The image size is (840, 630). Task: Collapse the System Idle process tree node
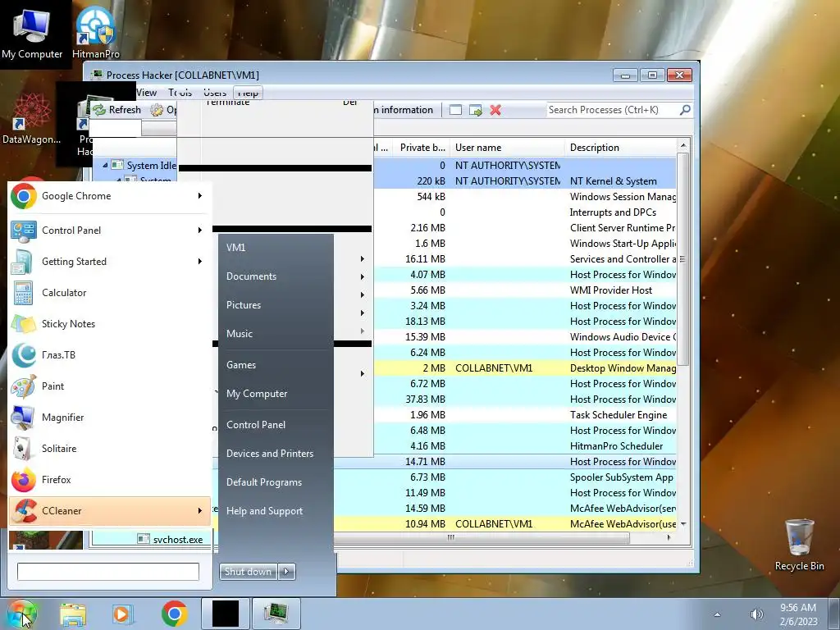(105, 165)
